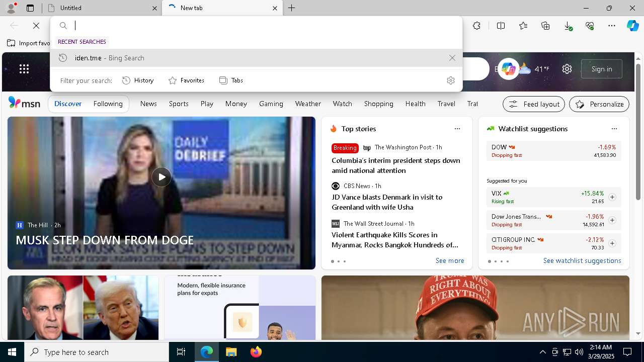Filter search by History
The width and height of the screenshot is (644, 362).
pos(138,80)
